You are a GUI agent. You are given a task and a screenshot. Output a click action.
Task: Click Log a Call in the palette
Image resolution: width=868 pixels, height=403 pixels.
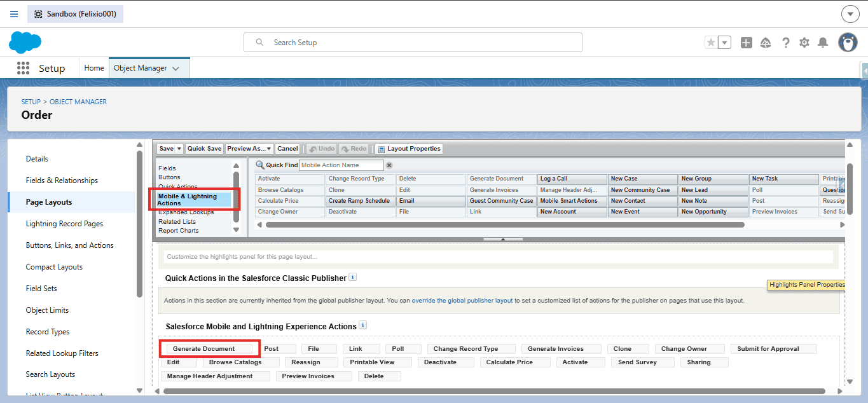coord(572,179)
